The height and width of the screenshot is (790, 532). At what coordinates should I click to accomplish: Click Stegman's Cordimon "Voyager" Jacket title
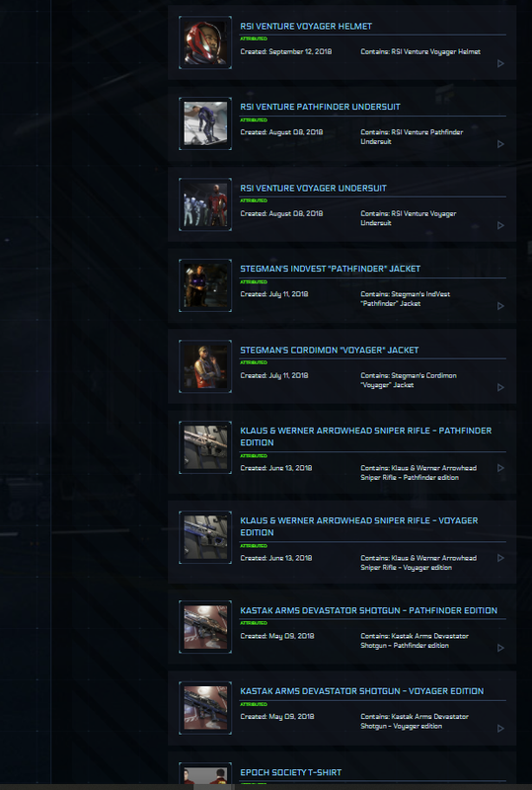point(330,350)
